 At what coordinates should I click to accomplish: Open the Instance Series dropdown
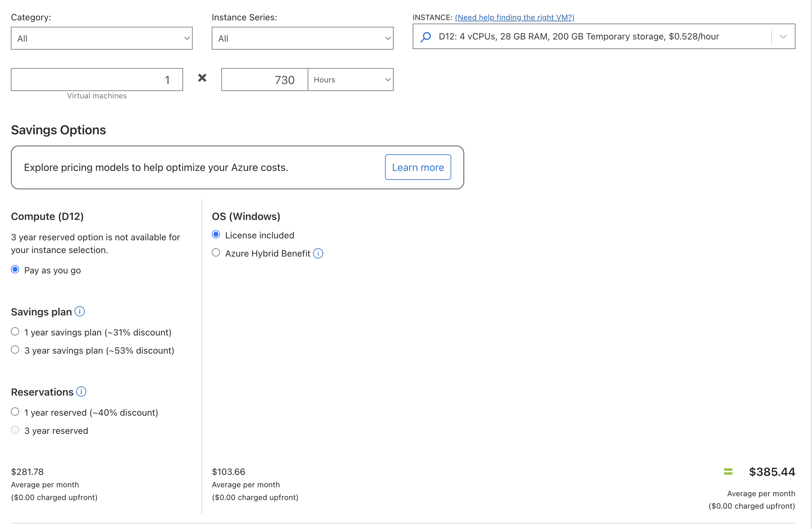point(302,38)
